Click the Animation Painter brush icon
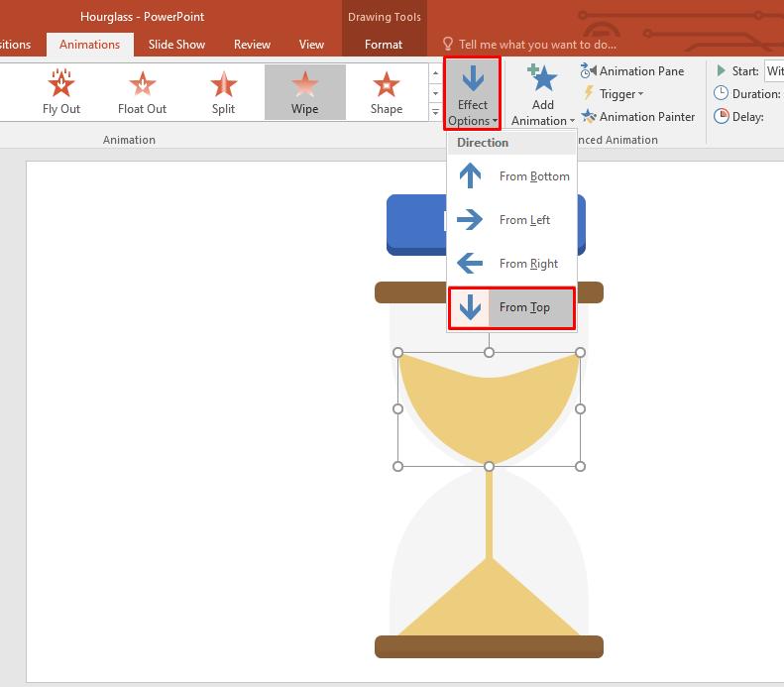 pyautogui.click(x=589, y=117)
